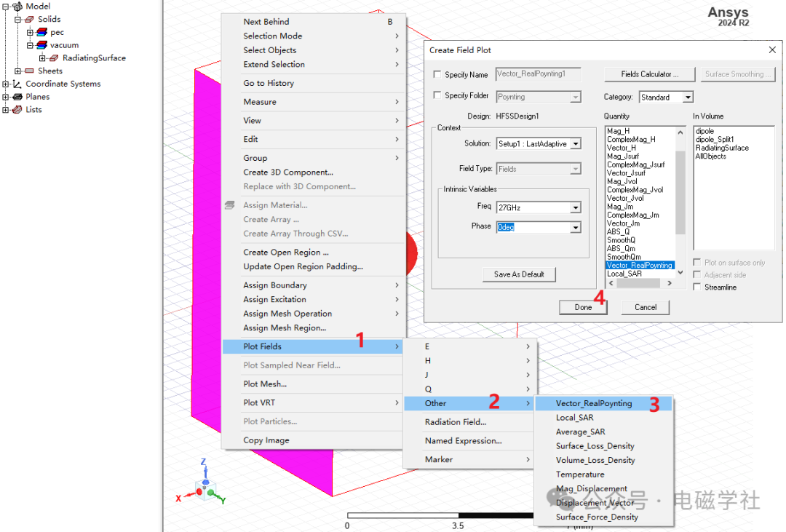
Task: Click the Cancel button
Action: [645, 307]
